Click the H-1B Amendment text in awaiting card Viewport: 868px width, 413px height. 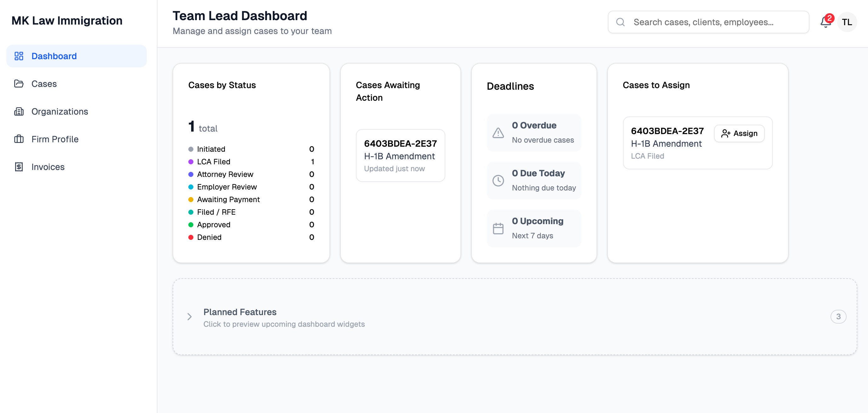[x=399, y=156]
